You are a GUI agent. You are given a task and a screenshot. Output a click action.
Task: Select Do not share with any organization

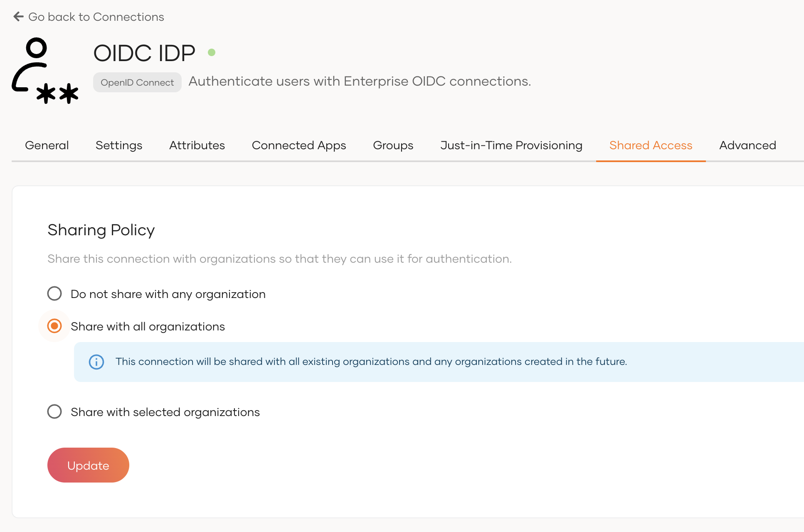(54, 293)
